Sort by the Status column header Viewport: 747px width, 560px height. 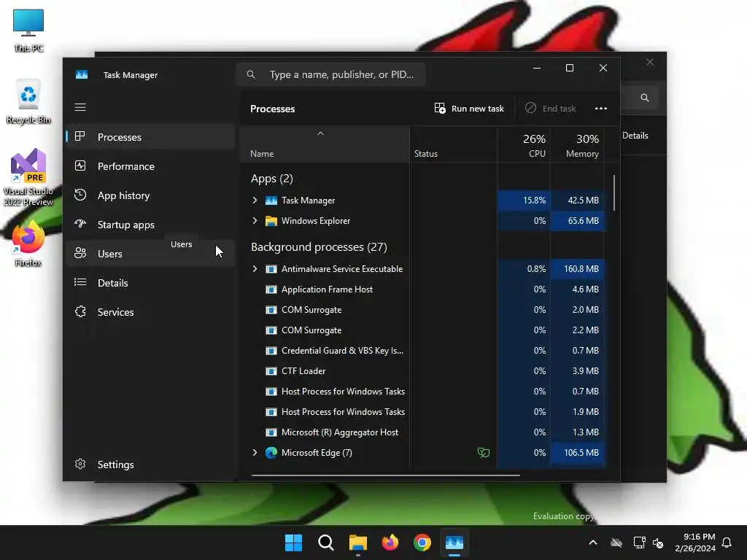(x=453, y=145)
